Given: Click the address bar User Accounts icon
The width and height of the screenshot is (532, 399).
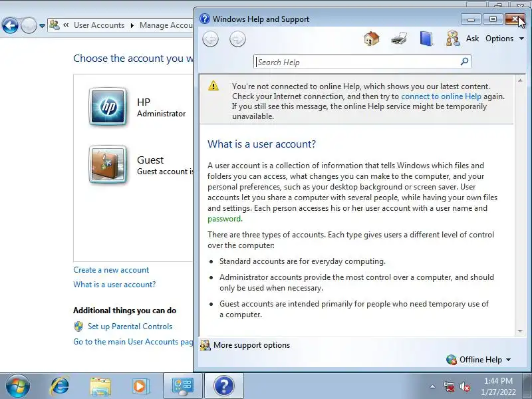Looking at the screenshot, I should (55, 25).
